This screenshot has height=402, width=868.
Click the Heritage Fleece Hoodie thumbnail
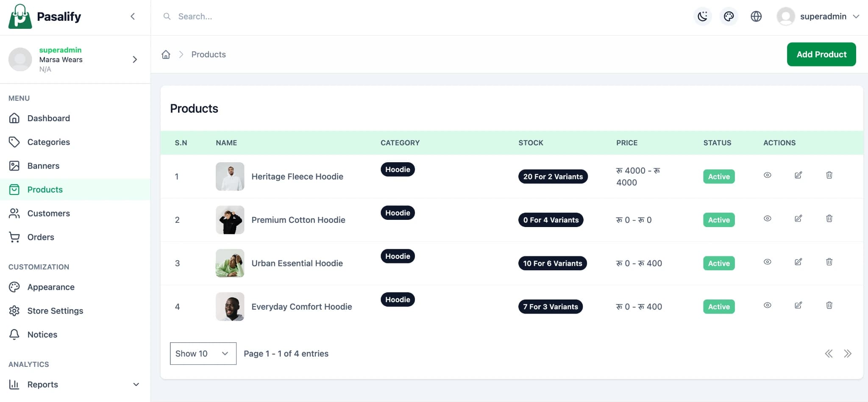pos(230,176)
